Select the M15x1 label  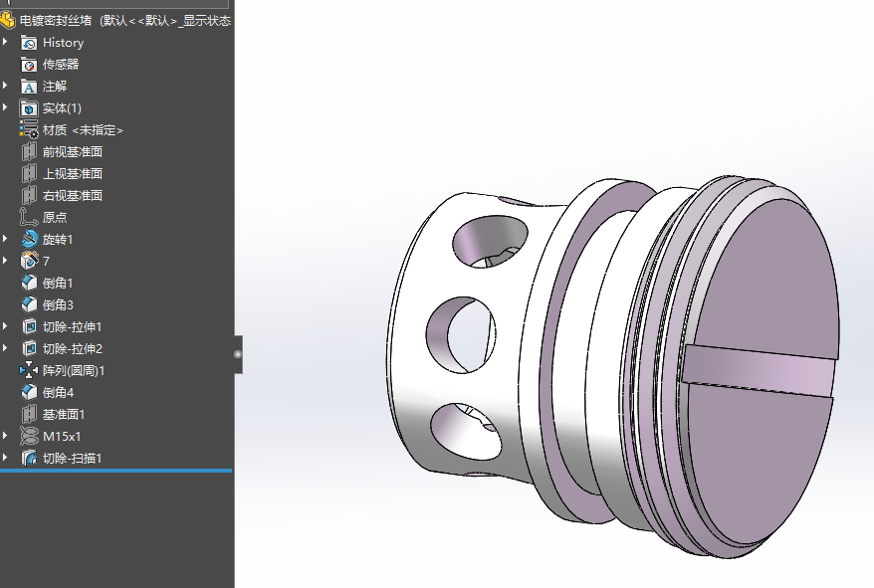[62, 437]
